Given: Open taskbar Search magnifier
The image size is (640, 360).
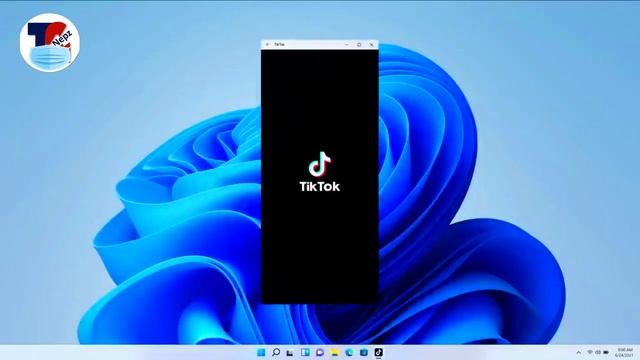Looking at the screenshot, I should (x=276, y=352).
